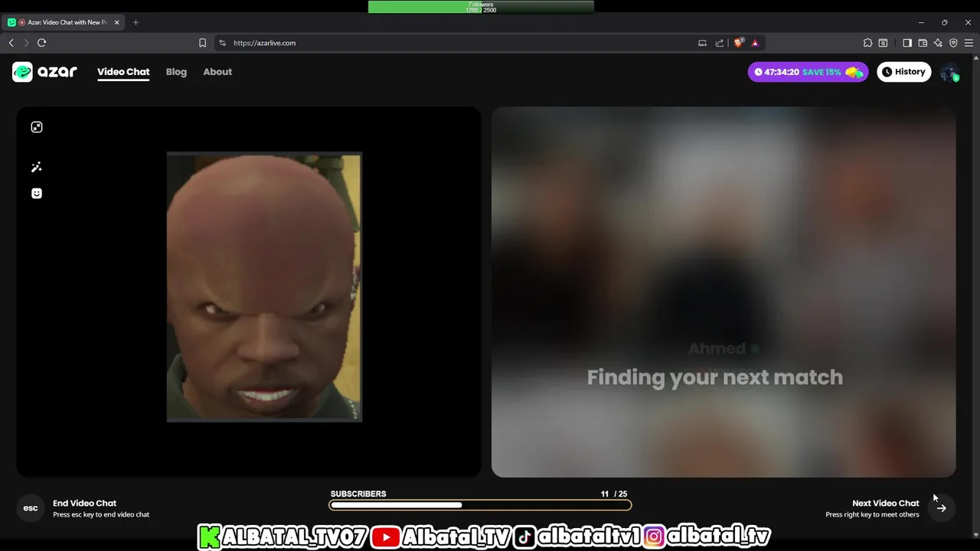Click the local camera preview face
980x551 pixels.
pyautogui.click(x=264, y=287)
